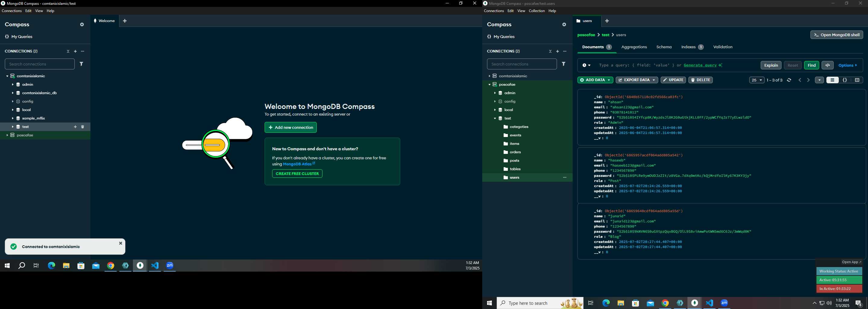Collapse comtanixislamic connection in left sidebar
This screenshot has height=309, width=868.
[7, 76]
